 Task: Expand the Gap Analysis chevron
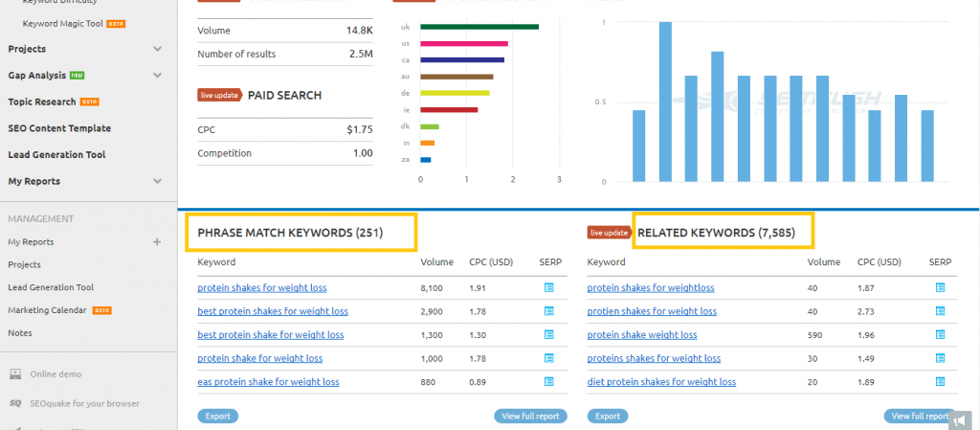pos(158,75)
